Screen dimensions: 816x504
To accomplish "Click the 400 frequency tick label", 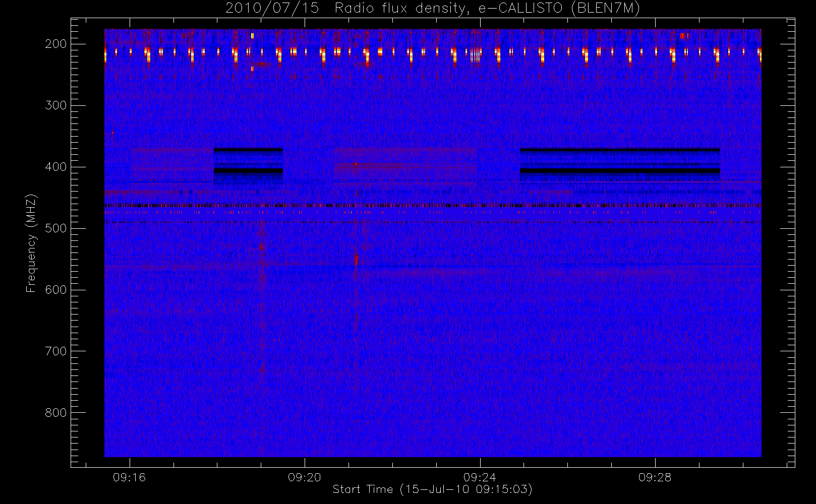I will click(56, 167).
